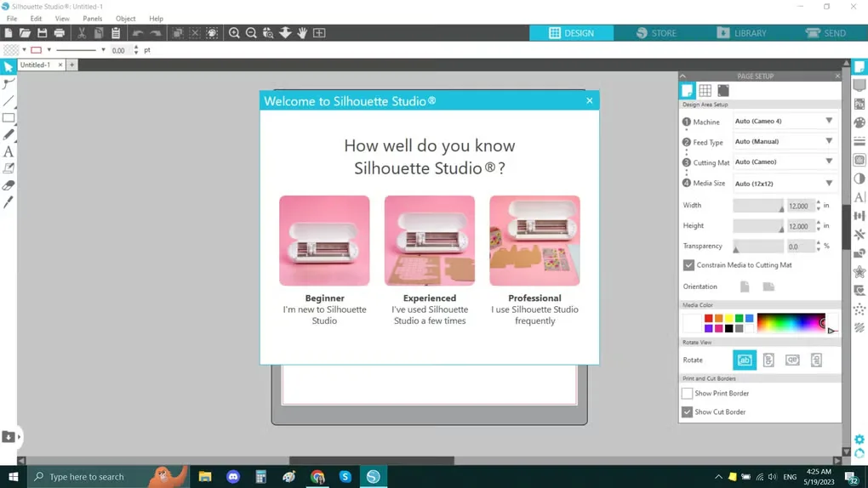Click the Print icon
Viewport: 868px width, 488px height.
[60, 33]
